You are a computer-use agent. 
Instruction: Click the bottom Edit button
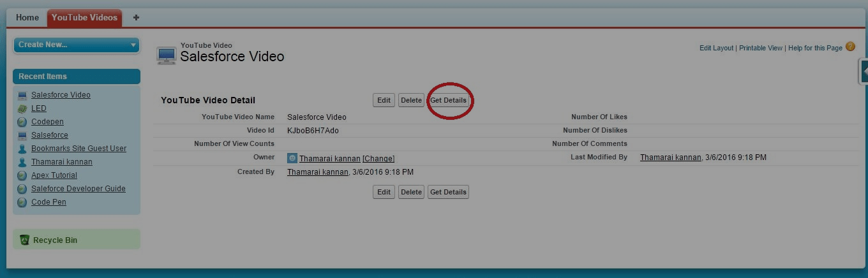[x=384, y=192]
